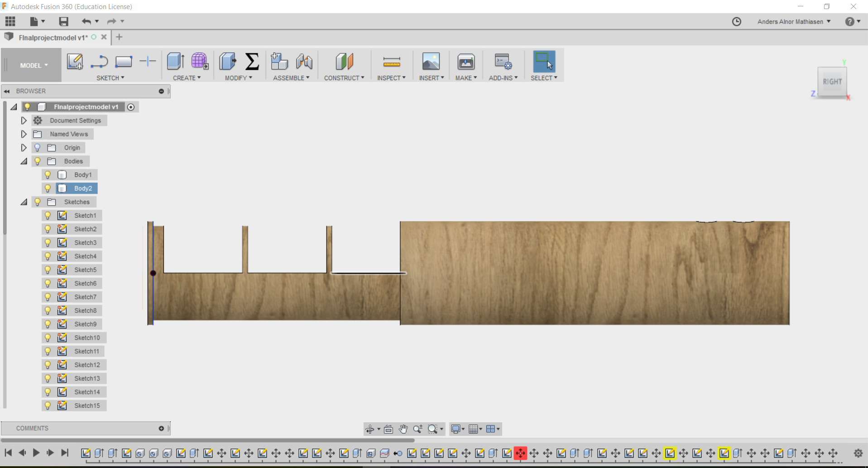Image resolution: width=868 pixels, height=468 pixels.
Task: Toggle the Sketches folder lightbulb
Action: (38, 202)
